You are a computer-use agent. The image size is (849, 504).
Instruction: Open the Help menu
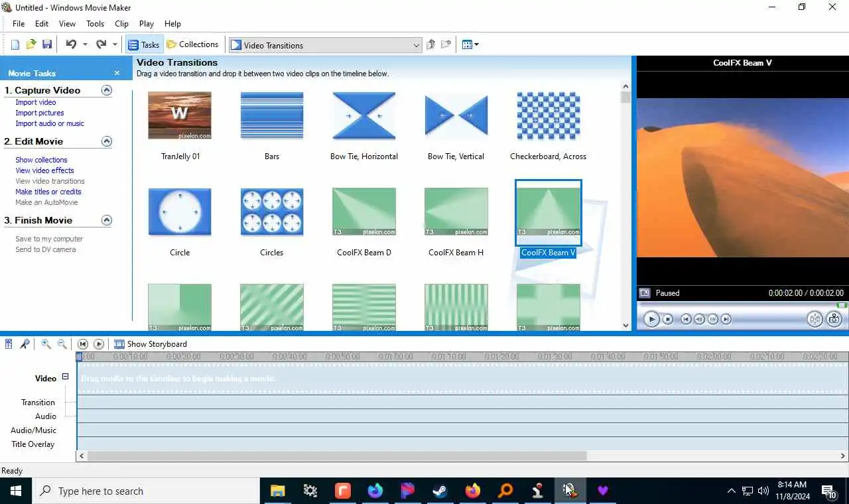pos(172,23)
